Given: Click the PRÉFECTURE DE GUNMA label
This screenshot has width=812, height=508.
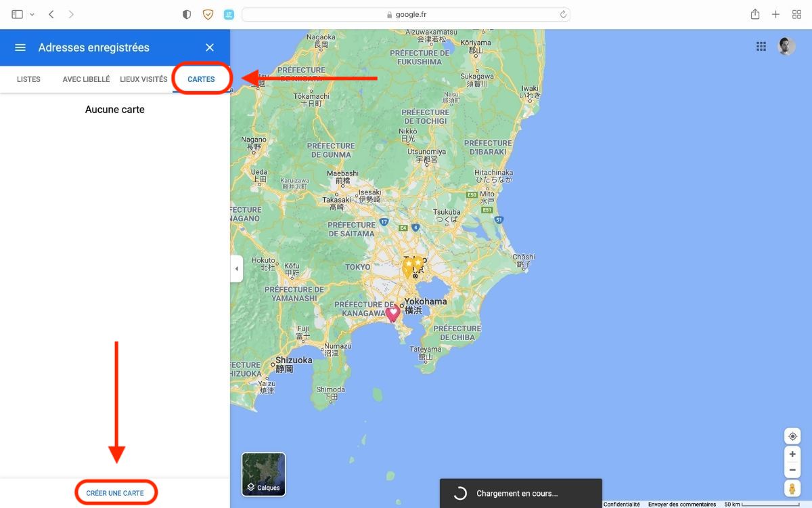Looking at the screenshot, I should (x=331, y=150).
